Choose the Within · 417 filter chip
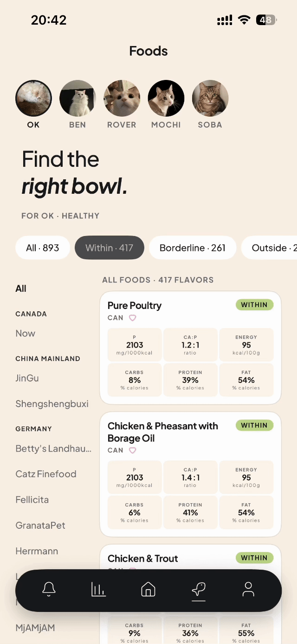 pos(110,248)
